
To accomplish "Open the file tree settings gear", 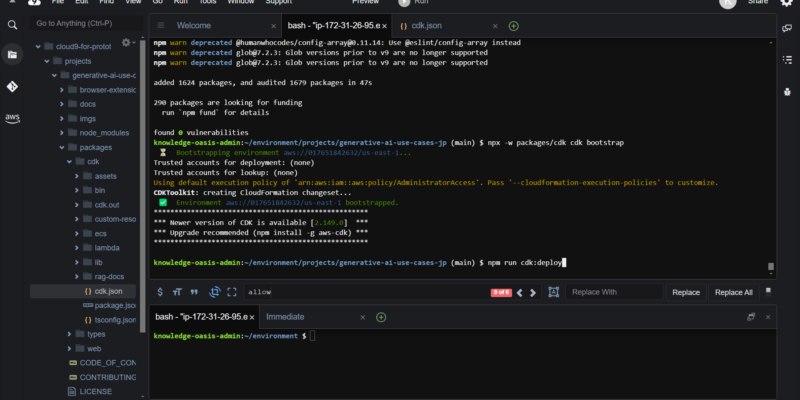I will tap(127, 43).
